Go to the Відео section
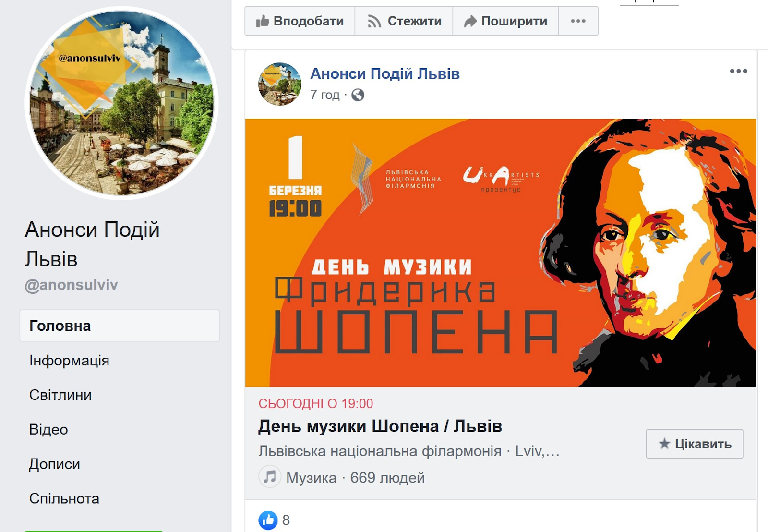 [x=48, y=429]
